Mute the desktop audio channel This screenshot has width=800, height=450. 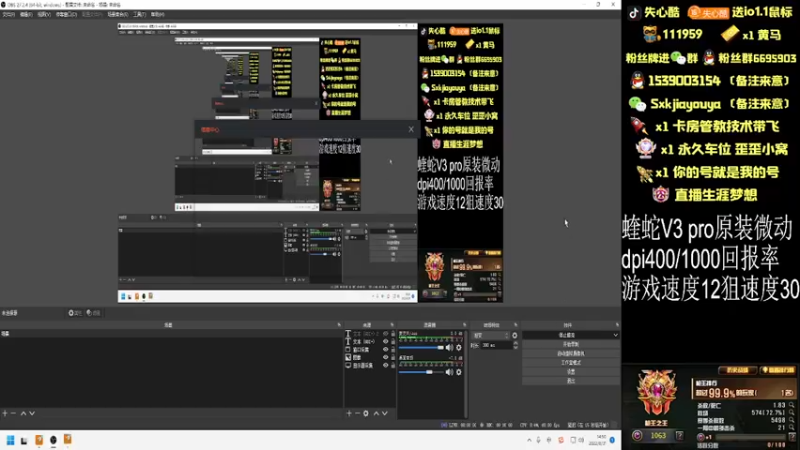click(449, 372)
